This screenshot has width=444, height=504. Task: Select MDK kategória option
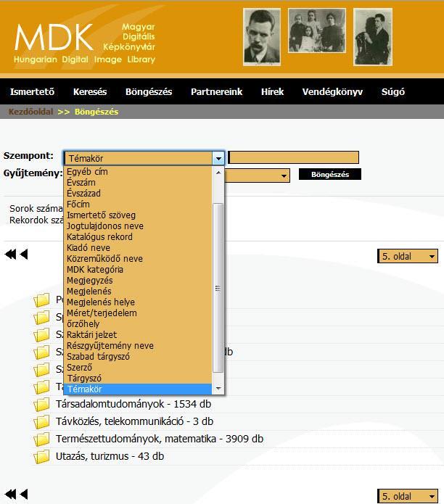point(138,270)
